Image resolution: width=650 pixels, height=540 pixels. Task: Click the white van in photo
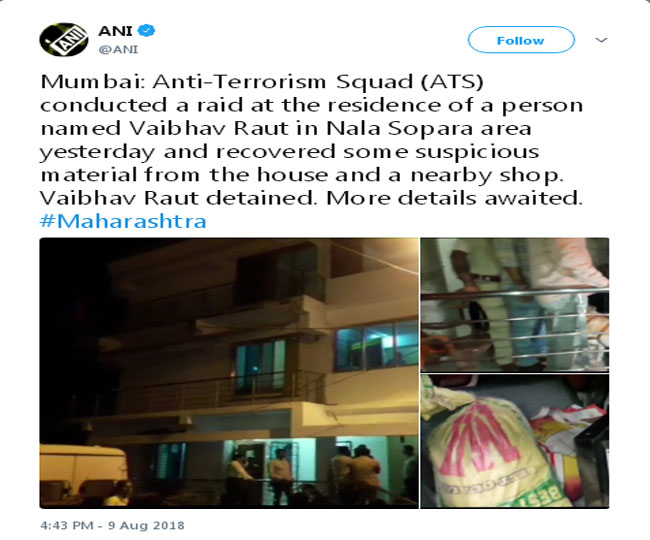(x=83, y=473)
